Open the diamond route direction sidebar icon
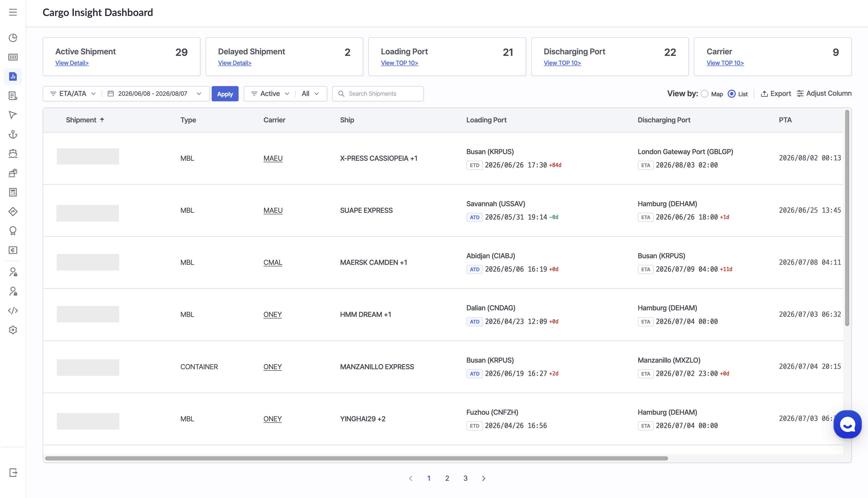The image size is (868, 498). (13, 212)
